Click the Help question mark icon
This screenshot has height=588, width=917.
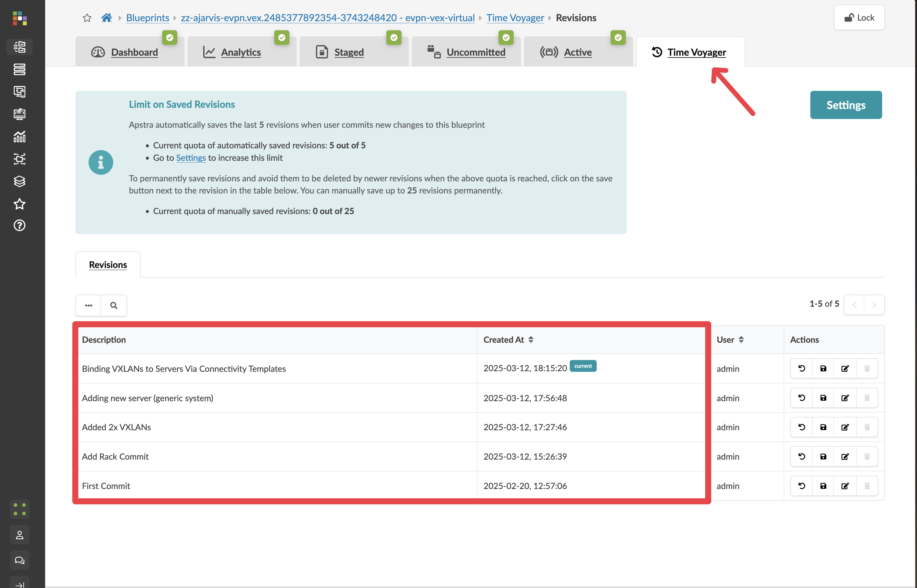pos(19,226)
